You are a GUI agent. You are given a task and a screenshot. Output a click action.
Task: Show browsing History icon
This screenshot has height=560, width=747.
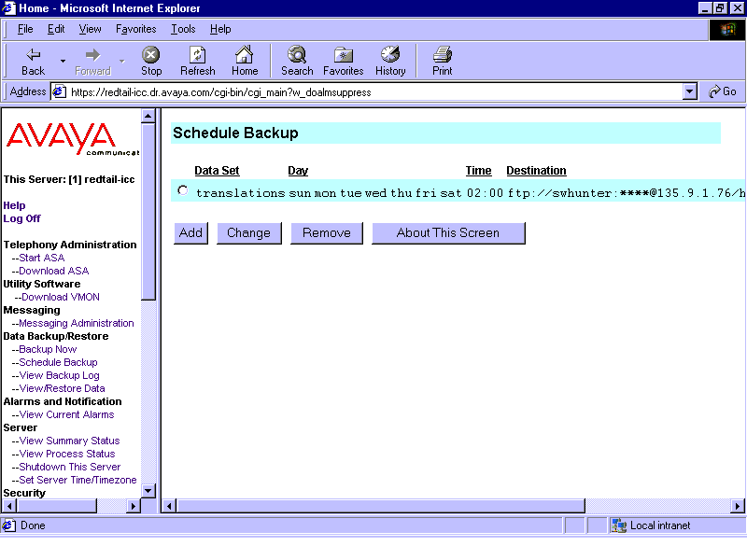390,55
